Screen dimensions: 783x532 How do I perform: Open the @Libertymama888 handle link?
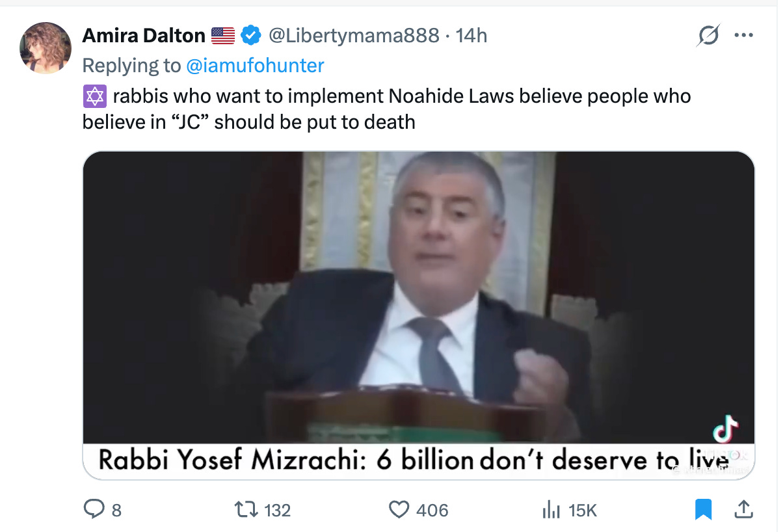coord(354,36)
